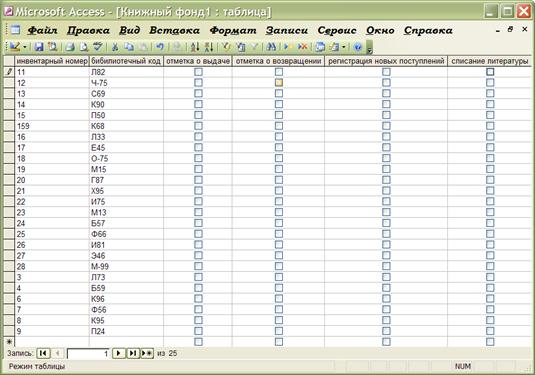Click the Print icon
The image size is (535, 375).
coord(70,47)
